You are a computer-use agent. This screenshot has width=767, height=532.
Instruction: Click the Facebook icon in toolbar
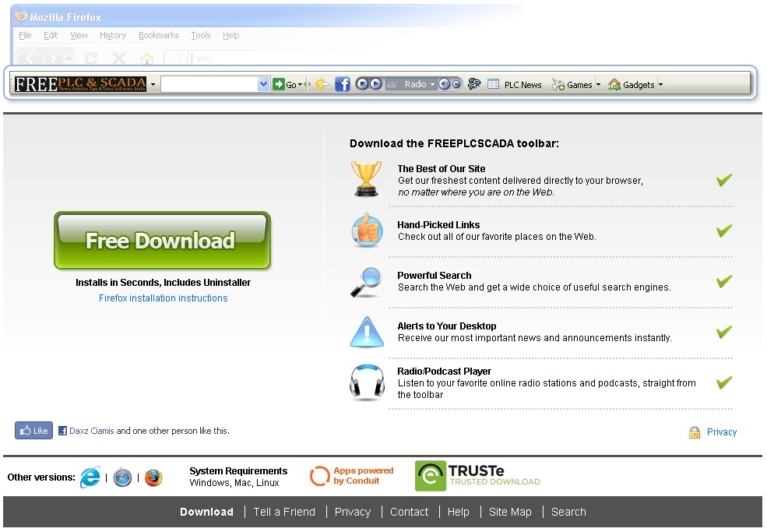(x=343, y=84)
